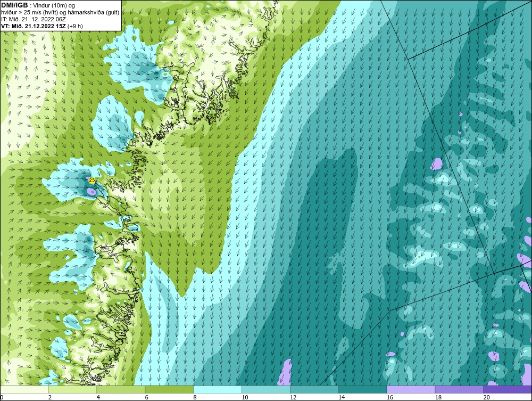Select the 4–6 m/s legend color swatch
The height and width of the screenshot is (401, 532).
click(x=121, y=389)
